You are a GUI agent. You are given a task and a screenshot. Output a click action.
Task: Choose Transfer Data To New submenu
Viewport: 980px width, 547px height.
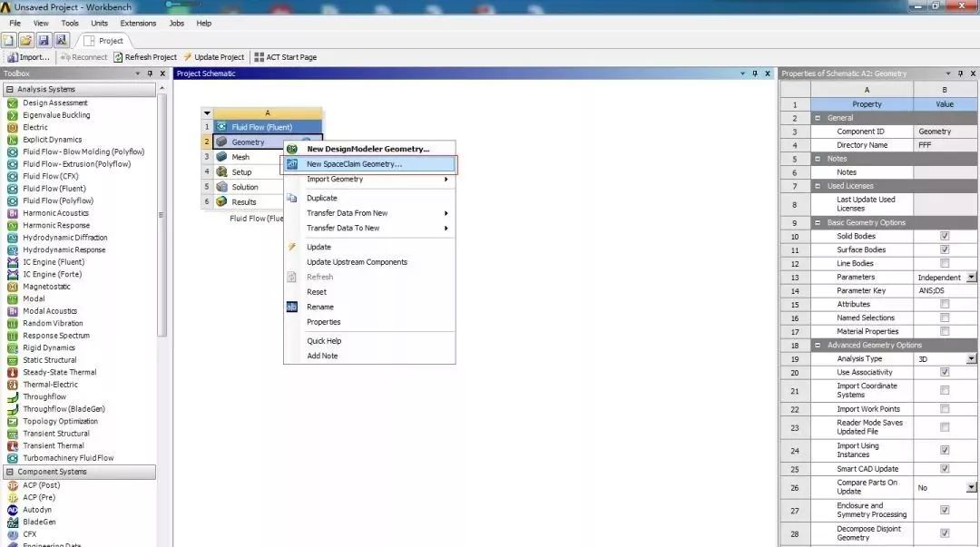[x=368, y=229]
